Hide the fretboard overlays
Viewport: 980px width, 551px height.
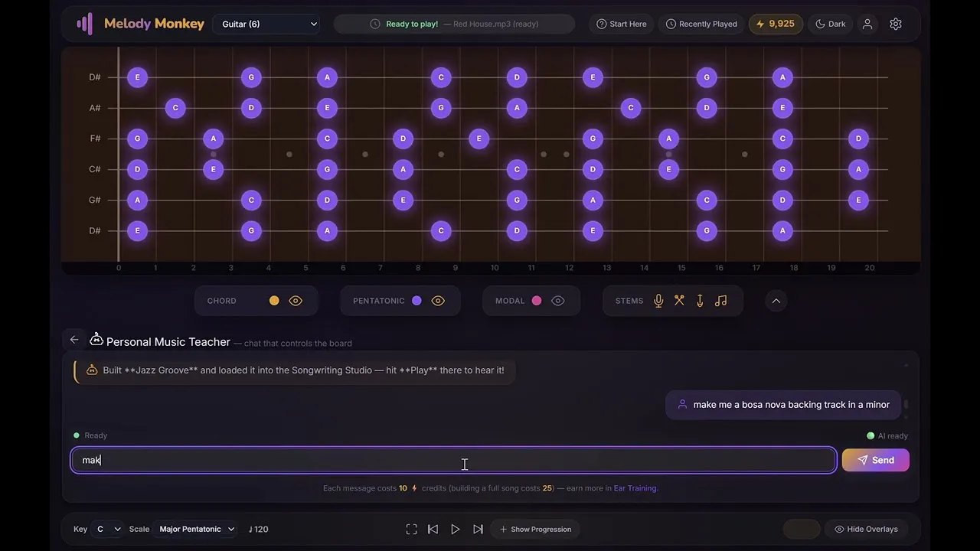coord(866,529)
